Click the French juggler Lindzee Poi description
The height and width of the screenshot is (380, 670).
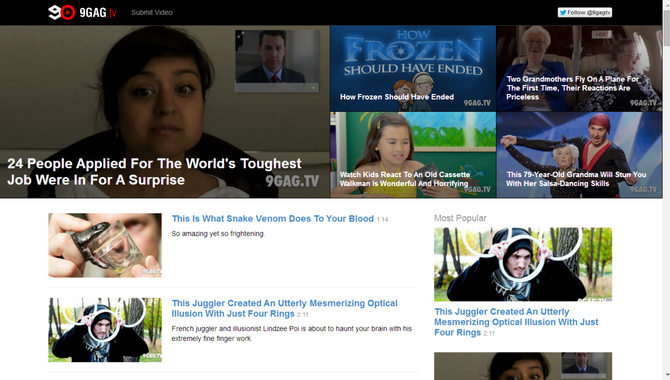pos(291,333)
